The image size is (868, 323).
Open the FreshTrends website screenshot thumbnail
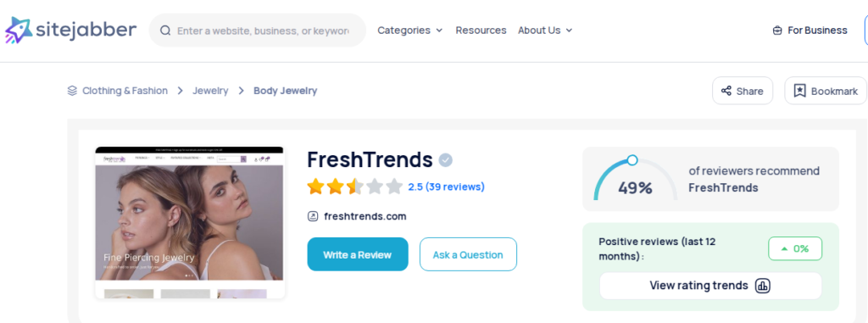[x=189, y=223]
